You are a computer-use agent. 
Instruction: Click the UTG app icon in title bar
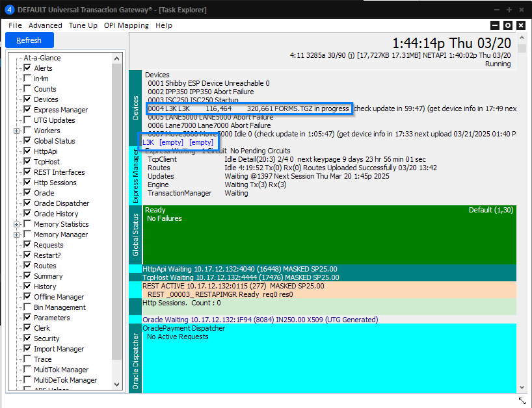click(x=9, y=10)
